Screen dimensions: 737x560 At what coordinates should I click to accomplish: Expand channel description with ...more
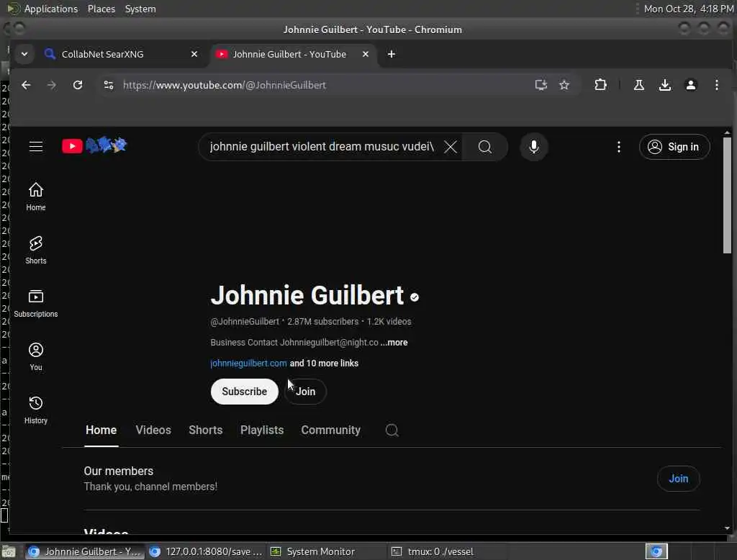coord(394,343)
